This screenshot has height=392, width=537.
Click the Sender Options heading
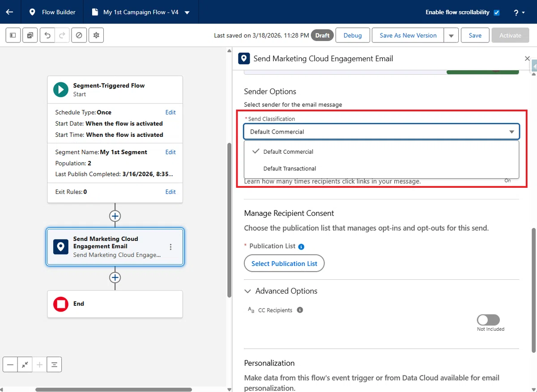point(270,91)
